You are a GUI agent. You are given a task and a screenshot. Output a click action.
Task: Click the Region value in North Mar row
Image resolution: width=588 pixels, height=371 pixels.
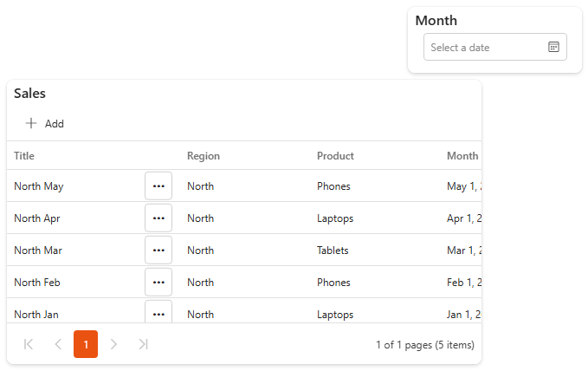point(201,251)
